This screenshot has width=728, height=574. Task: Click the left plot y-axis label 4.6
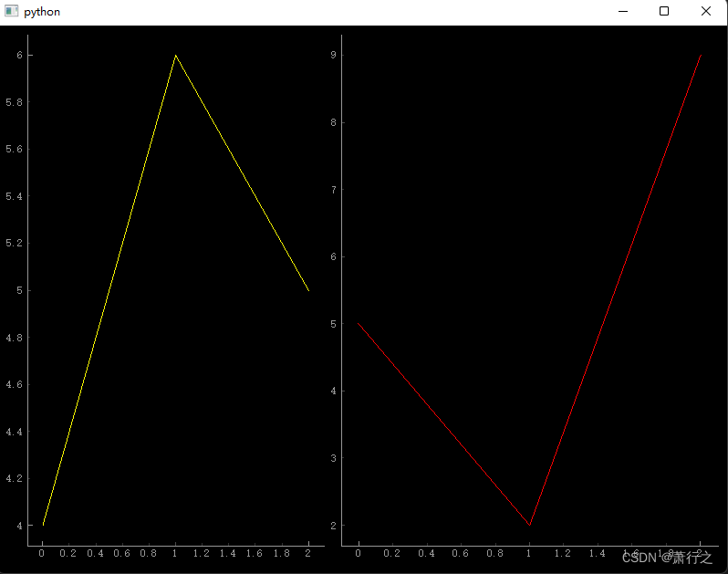(14, 384)
